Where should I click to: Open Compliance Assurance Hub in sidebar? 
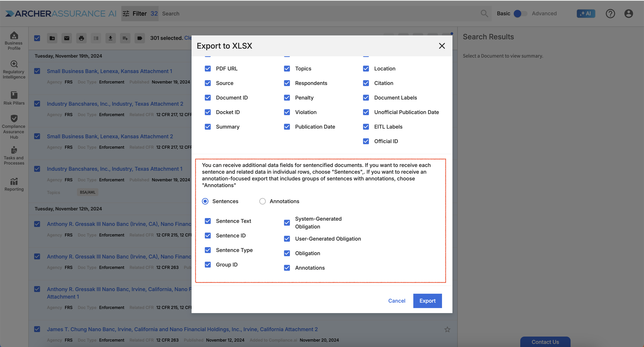point(14,127)
